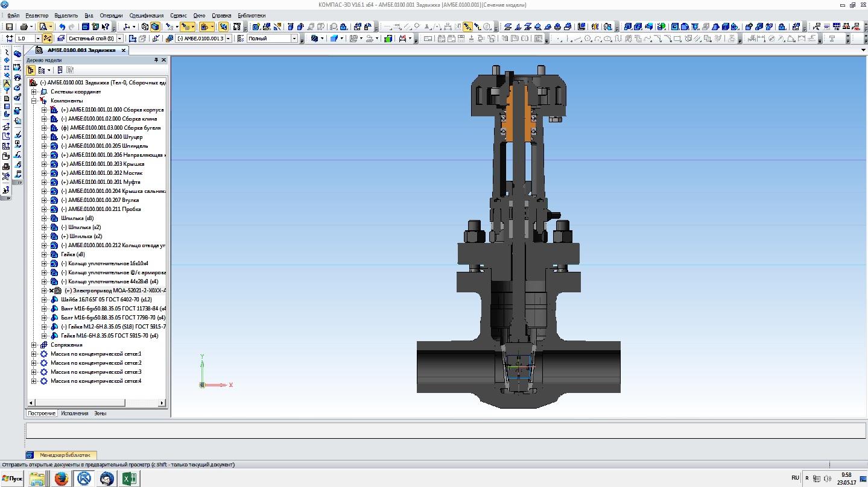
Task: Launch Firefox from the taskbar
Action: point(60,479)
